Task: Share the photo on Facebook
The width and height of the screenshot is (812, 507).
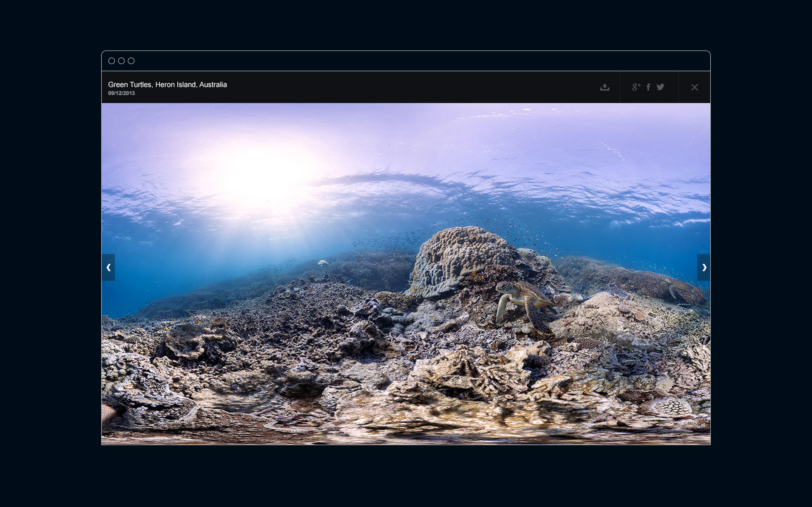Action: [x=648, y=87]
